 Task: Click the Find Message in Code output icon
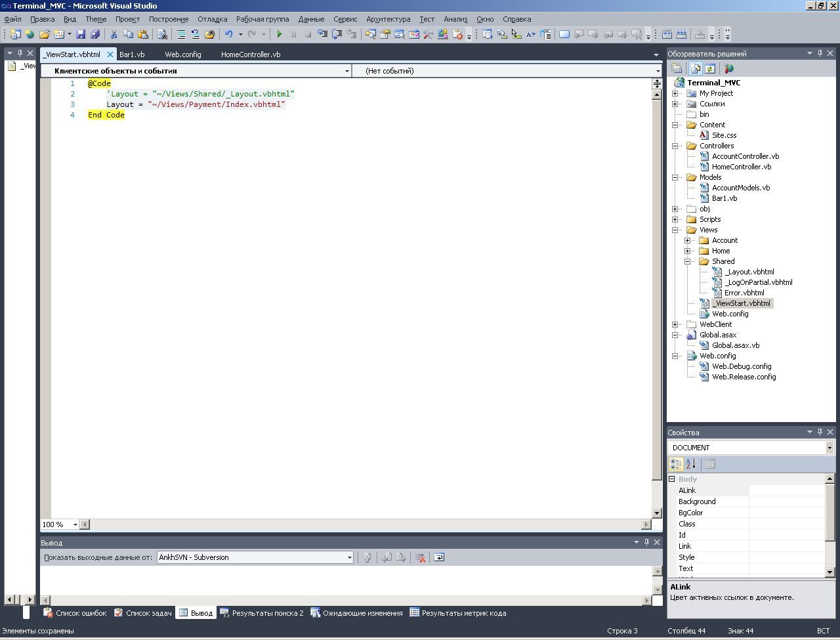tap(367, 557)
